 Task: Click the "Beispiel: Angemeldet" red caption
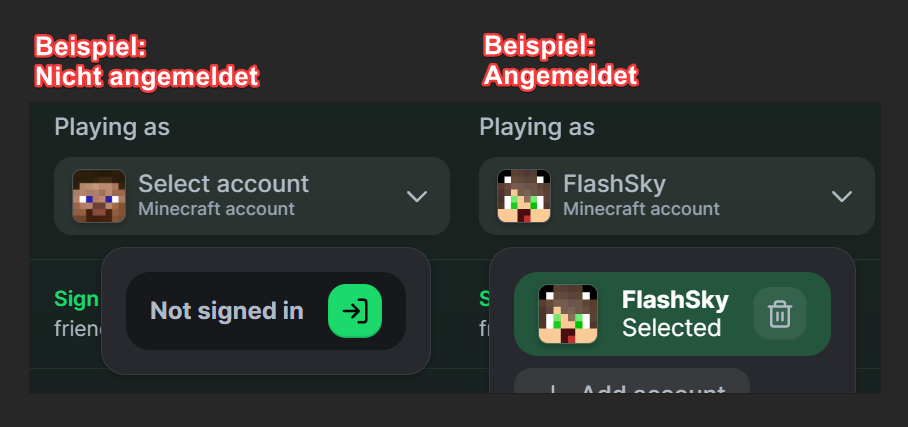(x=560, y=61)
